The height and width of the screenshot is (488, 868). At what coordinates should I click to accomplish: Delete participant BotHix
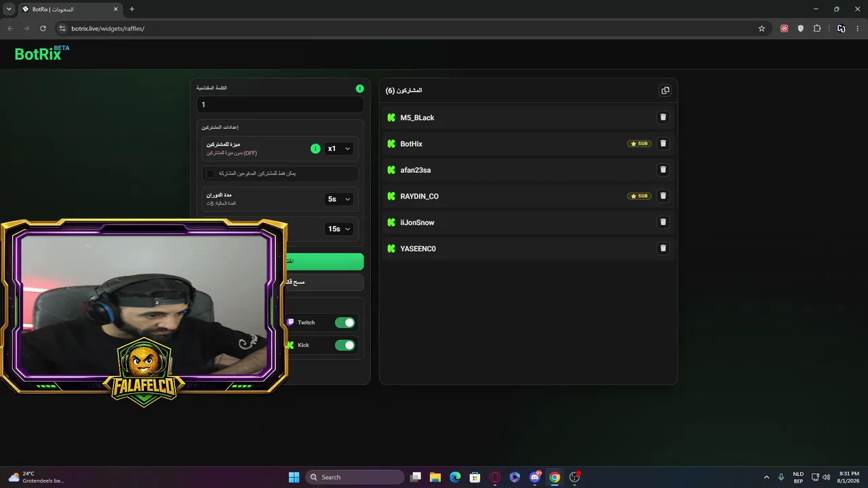click(663, 144)
